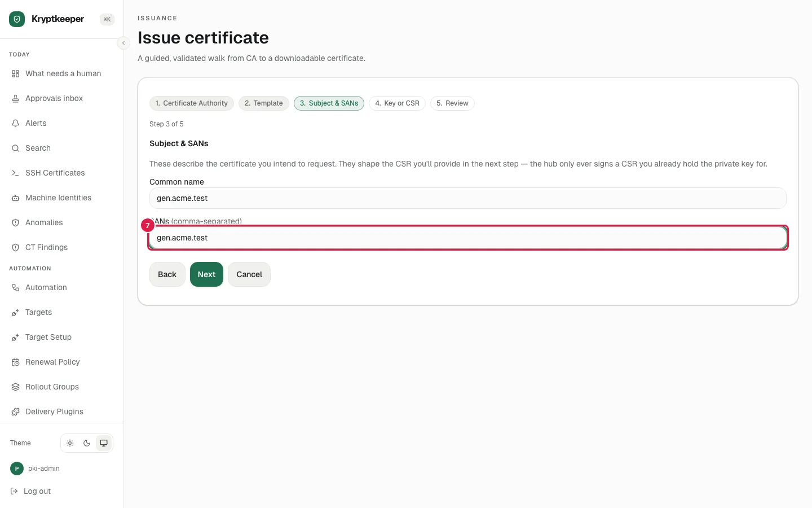Focus the Common name field
This screenshot has height=508, width=812.
coord(468,198)
